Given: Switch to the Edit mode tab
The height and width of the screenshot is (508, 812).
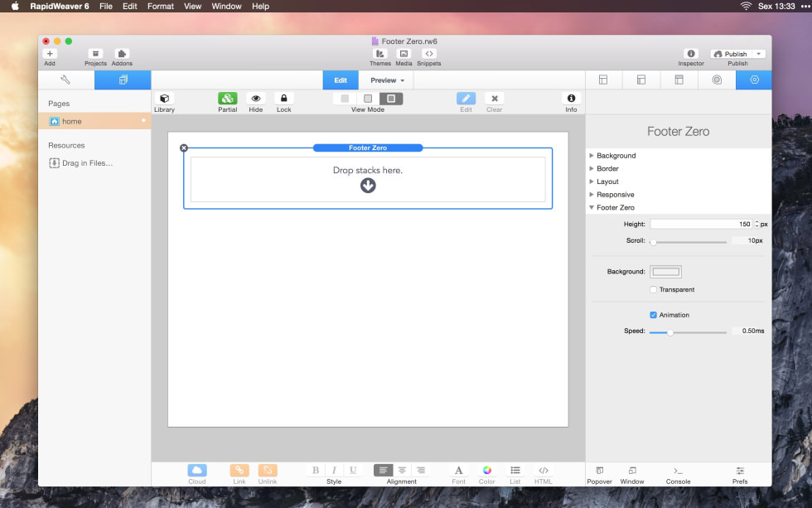Looking at the screenshot, I should (x=341, y=80).
